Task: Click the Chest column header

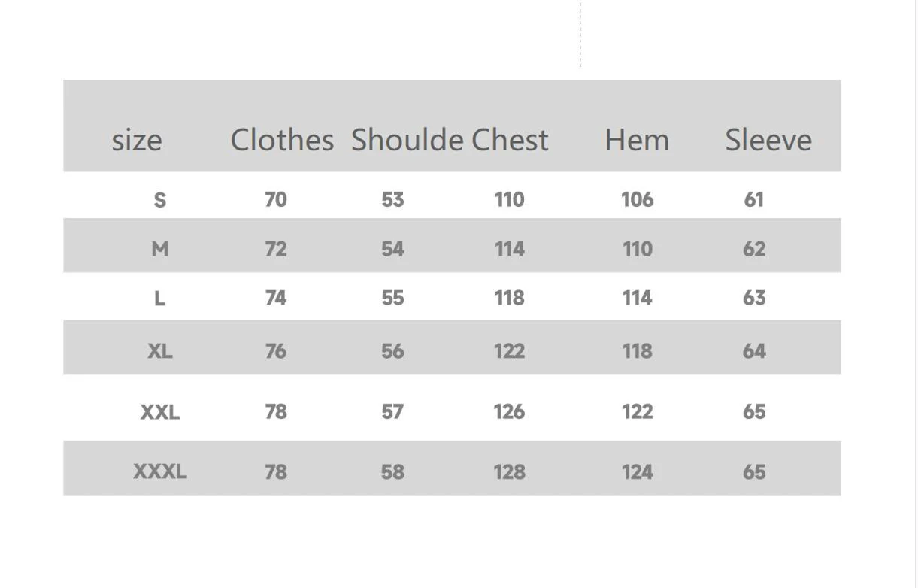Action: (x=511, y=141)
